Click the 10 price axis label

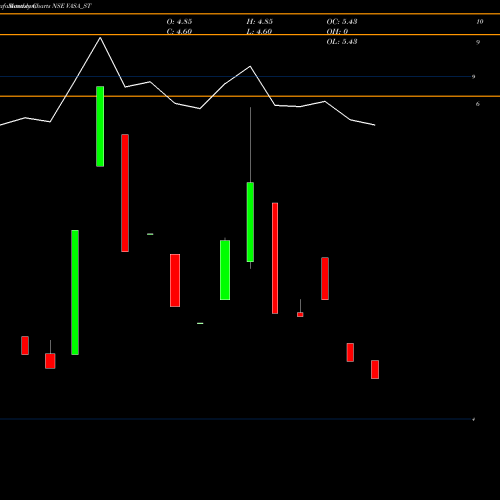(x=480, y=22)
